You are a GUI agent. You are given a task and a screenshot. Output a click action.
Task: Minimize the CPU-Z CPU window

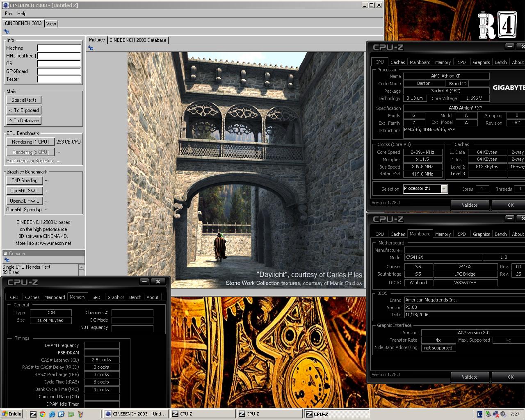pos(509,46)
